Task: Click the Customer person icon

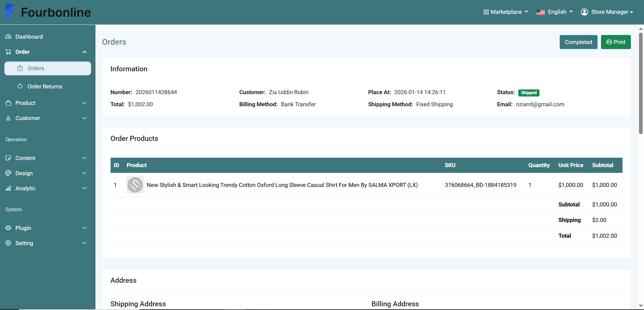Action: 8,118
